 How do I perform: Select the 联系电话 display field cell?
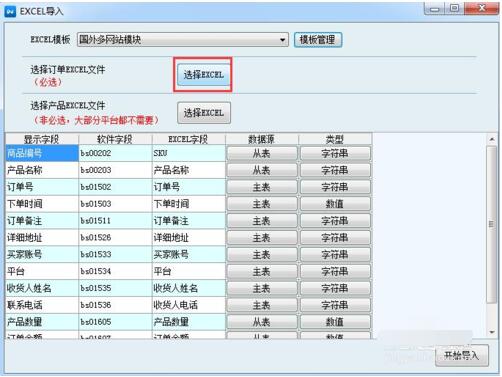(42, 305)
